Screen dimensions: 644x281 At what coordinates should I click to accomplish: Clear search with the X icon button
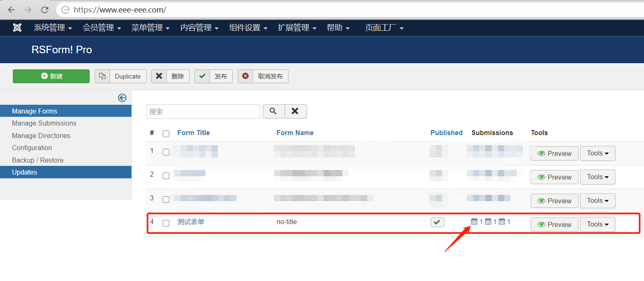pos(295,111)
